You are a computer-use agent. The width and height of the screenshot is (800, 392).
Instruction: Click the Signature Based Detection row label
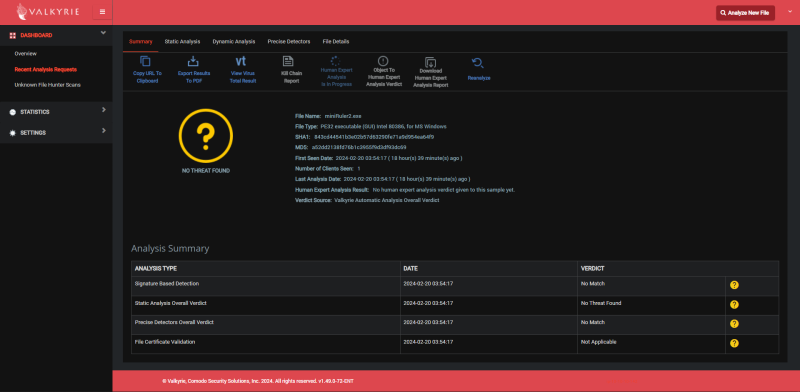pos(166,283)
